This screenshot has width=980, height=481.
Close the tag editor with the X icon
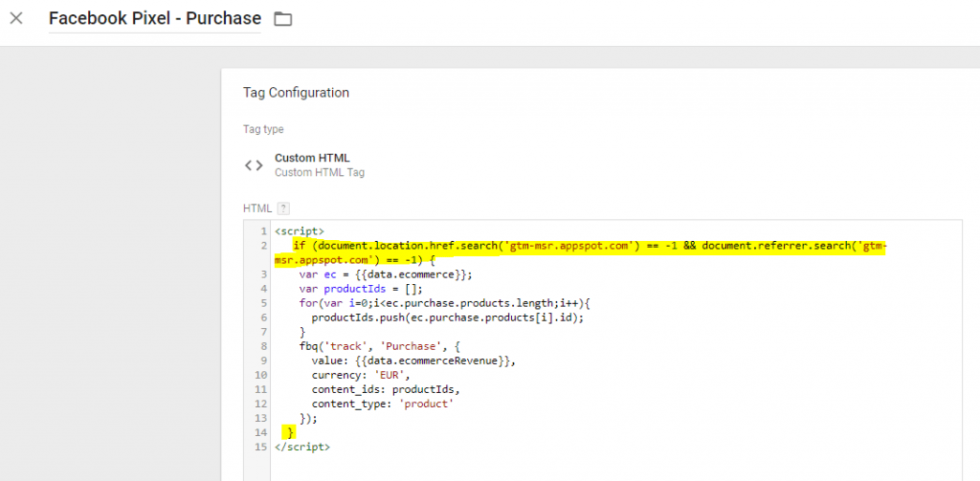(16, 18)
